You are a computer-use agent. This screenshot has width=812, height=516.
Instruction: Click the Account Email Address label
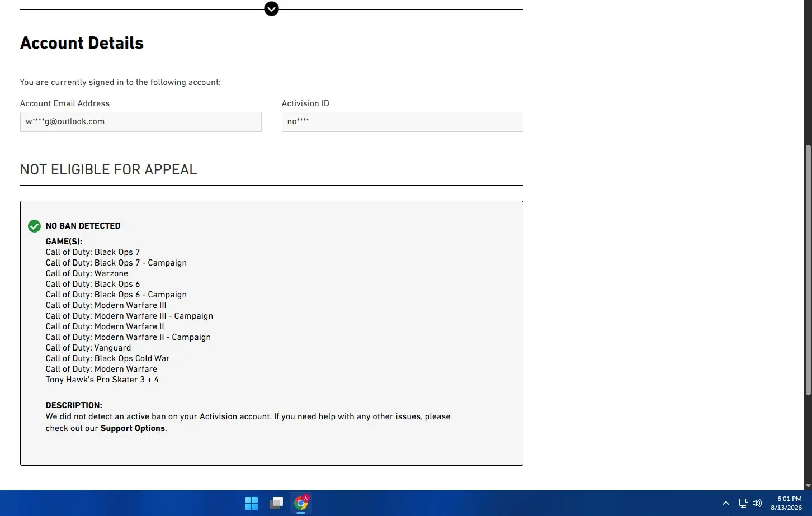65,103
